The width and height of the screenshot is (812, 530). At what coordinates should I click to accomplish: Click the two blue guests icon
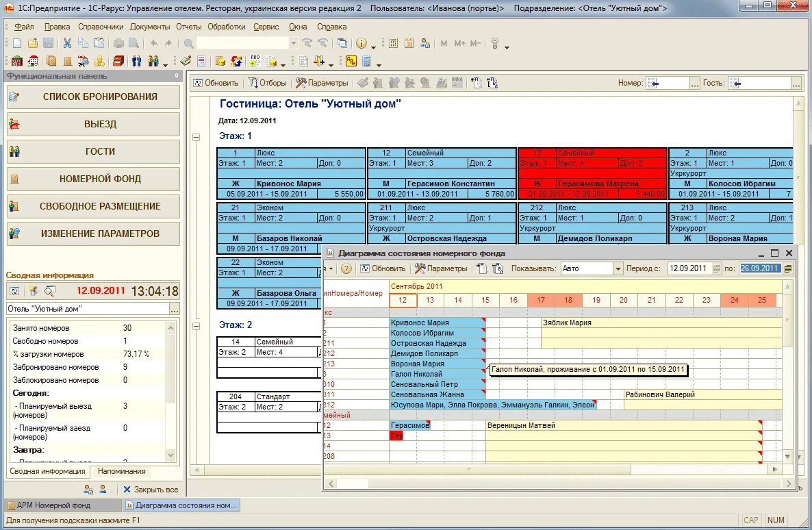point(137,61)
